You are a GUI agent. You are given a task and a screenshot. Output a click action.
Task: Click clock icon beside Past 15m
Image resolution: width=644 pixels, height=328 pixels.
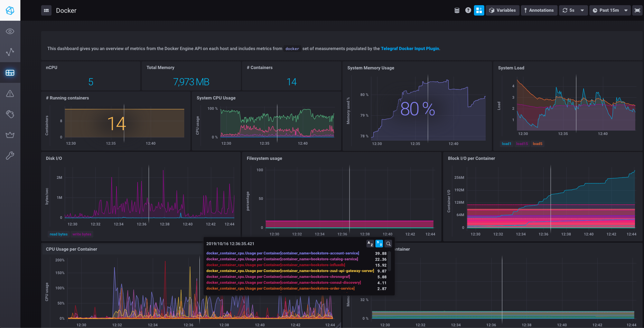(x=595, y=10)
